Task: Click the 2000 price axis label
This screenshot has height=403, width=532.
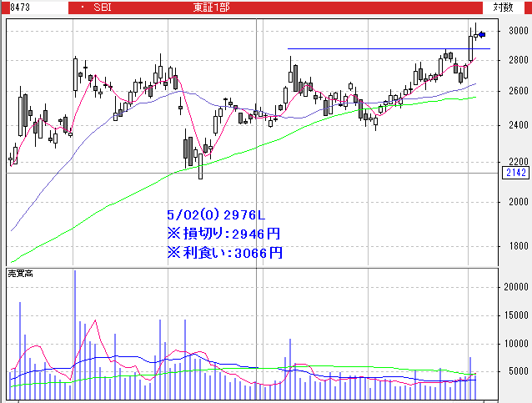Action: coord(517,202)
